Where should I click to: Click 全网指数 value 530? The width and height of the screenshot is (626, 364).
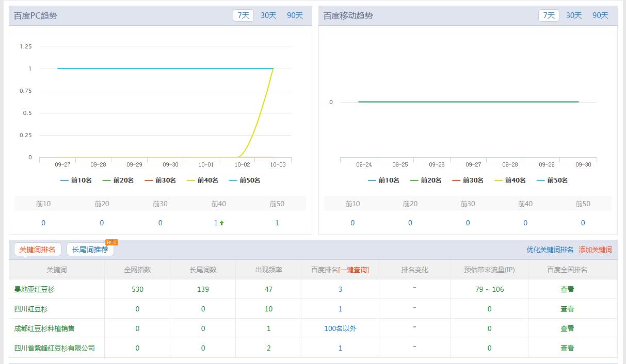tap(137, 289)
